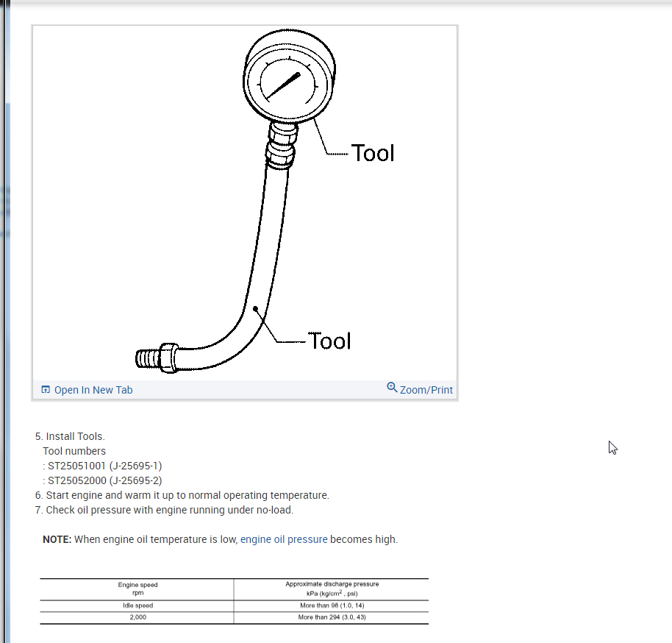Click step 7 Check oil pressure text
The image size is (672, 643).
coord(164,510)
